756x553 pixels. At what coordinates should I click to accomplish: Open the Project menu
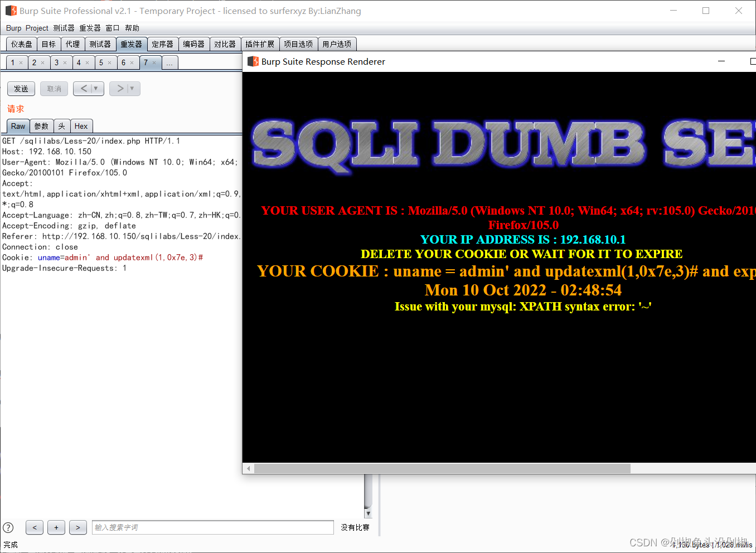[x=37, y=28]
